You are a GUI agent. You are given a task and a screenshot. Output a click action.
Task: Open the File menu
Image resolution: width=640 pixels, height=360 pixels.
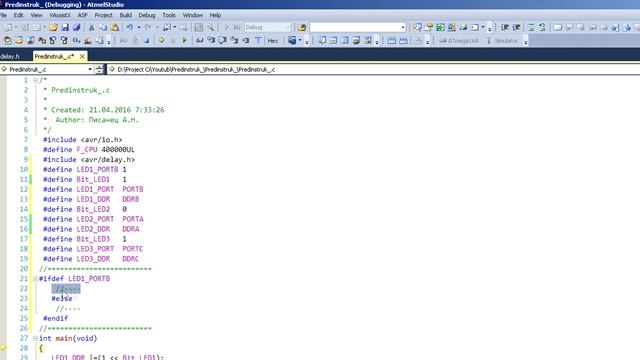point(3,15)
